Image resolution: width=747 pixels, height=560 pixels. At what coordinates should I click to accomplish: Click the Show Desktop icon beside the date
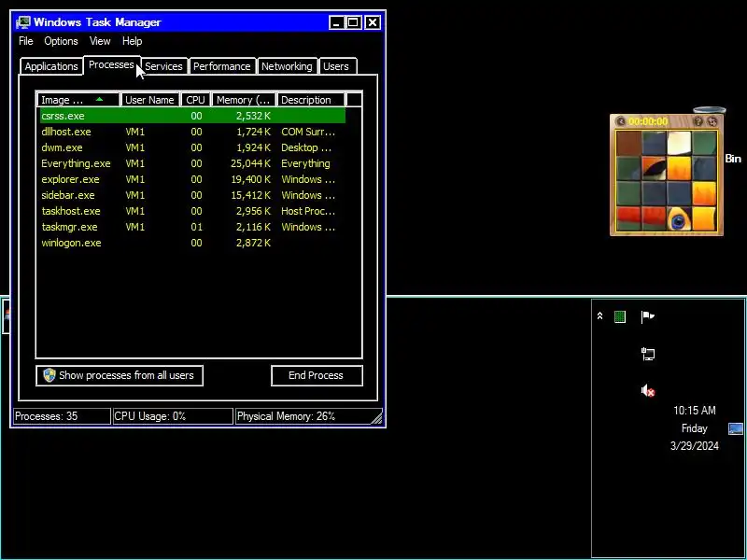(736, 428)
